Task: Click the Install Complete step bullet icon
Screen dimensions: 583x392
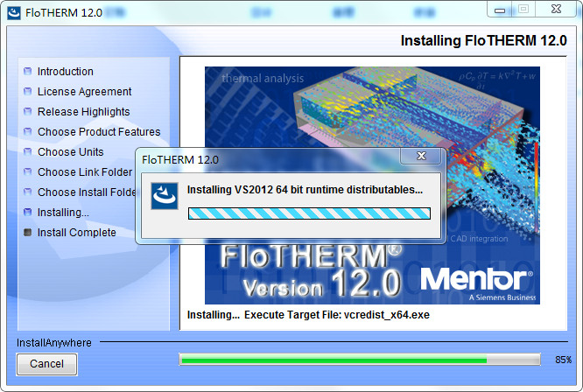Action: (27, 232)
